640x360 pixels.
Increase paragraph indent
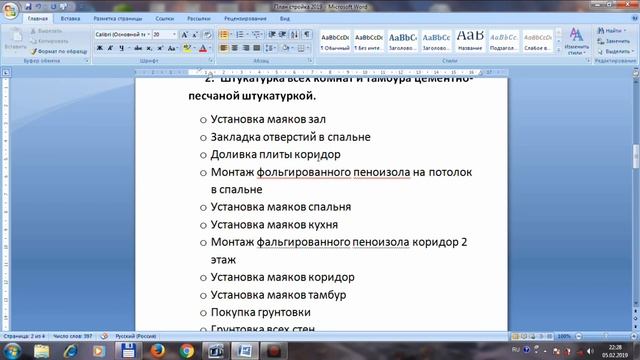(282, 35)
